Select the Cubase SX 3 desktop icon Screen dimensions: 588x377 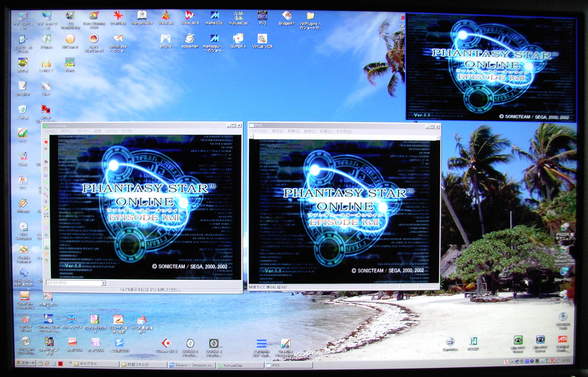pos(166,346)
